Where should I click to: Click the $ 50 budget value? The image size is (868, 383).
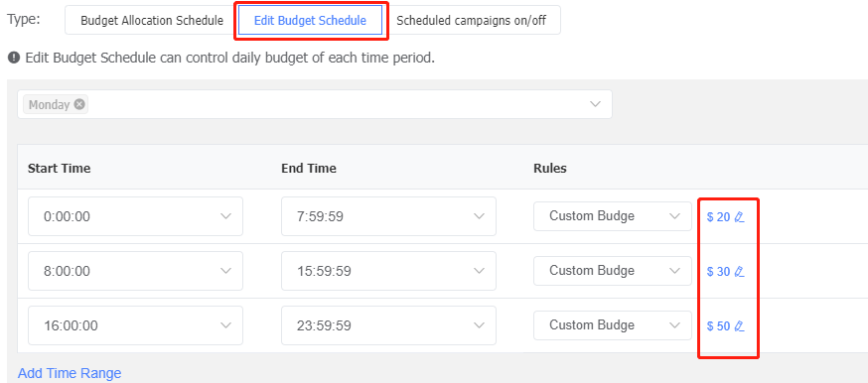point(719,326)
